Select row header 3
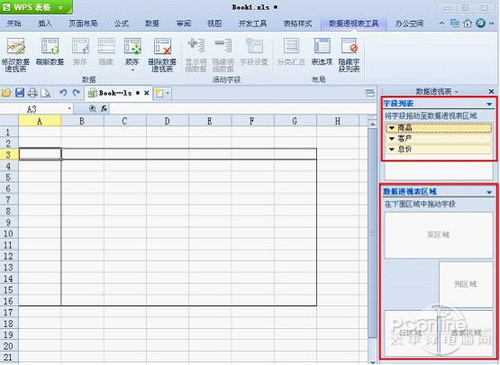Image resolution: width=500 pixels, height=365 pixels. (9, 155)
